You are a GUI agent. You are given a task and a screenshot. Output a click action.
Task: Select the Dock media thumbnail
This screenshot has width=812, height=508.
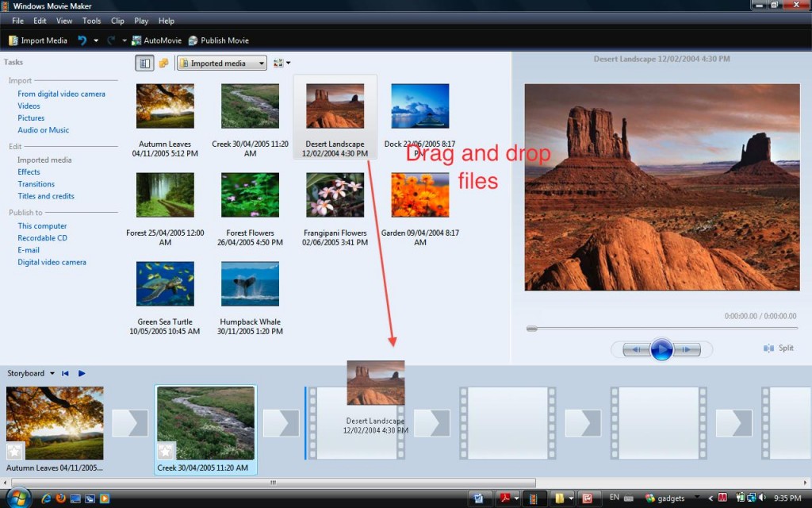coord(420,106)
